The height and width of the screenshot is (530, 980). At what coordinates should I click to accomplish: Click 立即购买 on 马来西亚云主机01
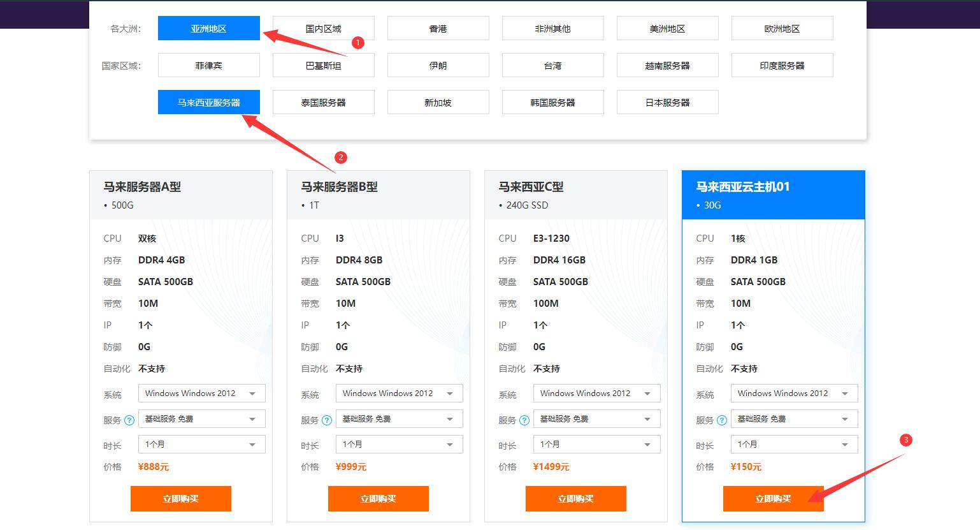click(x=773, y=499)
